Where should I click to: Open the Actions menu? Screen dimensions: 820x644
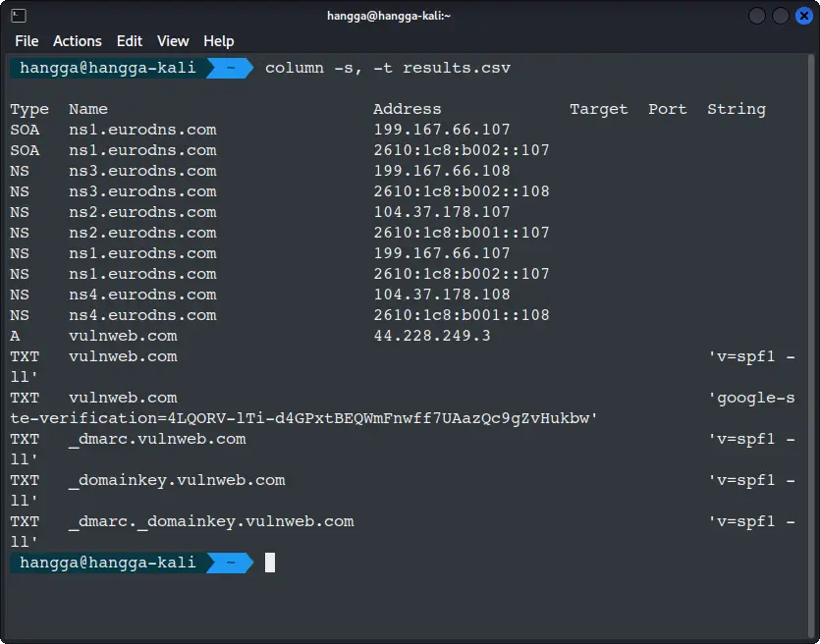[78, 41]
